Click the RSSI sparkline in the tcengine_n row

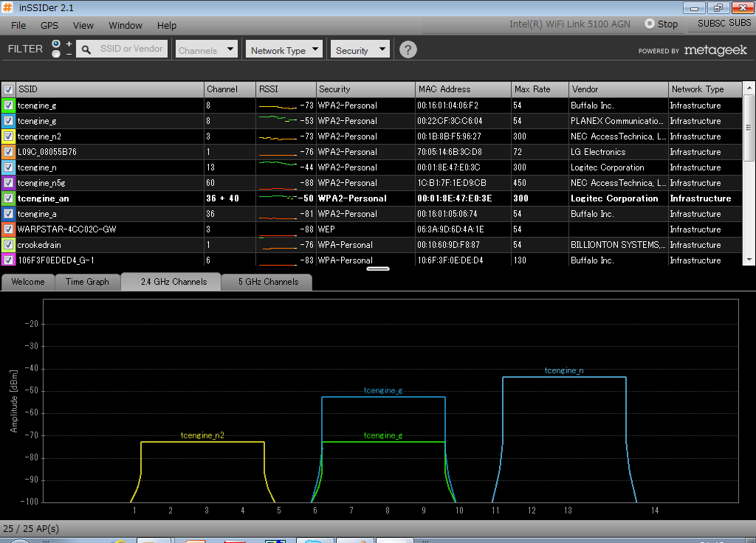[x=278, y=165]
